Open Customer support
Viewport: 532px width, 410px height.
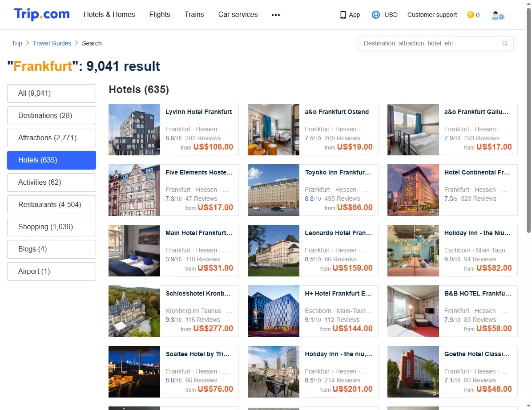click(x=432, y=15)
